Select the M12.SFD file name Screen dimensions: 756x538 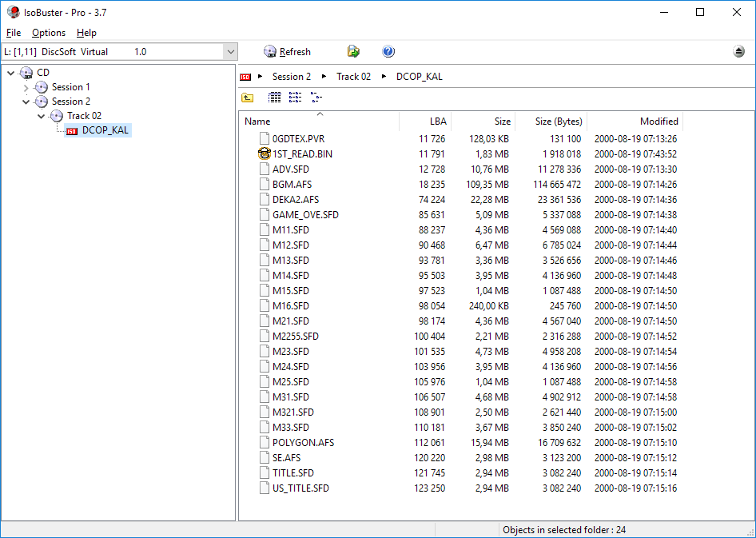[x=291, y=245]
